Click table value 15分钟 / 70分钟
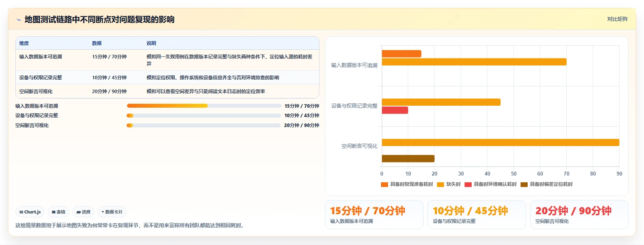Viewport: 644px width, 245px height. [x=109, y=57]
